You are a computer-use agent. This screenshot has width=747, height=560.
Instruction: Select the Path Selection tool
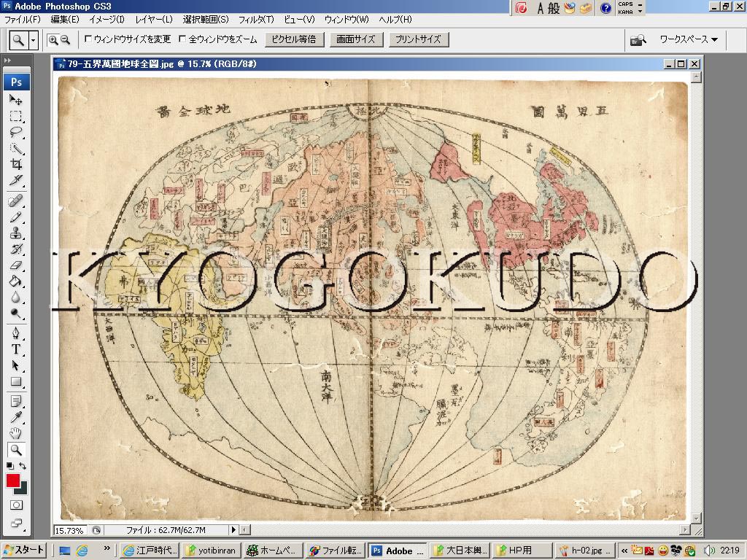(x=16, y=365)
